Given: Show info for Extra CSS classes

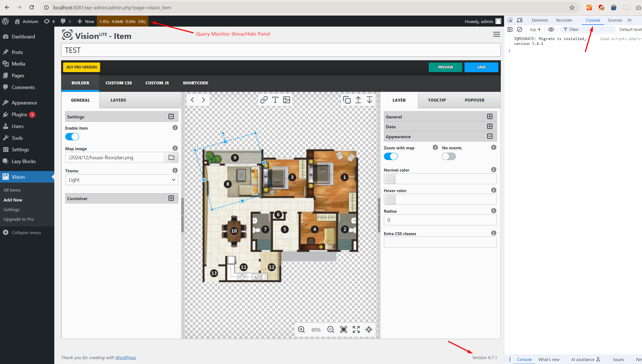Looking at the screenshot, I should 494,233.
